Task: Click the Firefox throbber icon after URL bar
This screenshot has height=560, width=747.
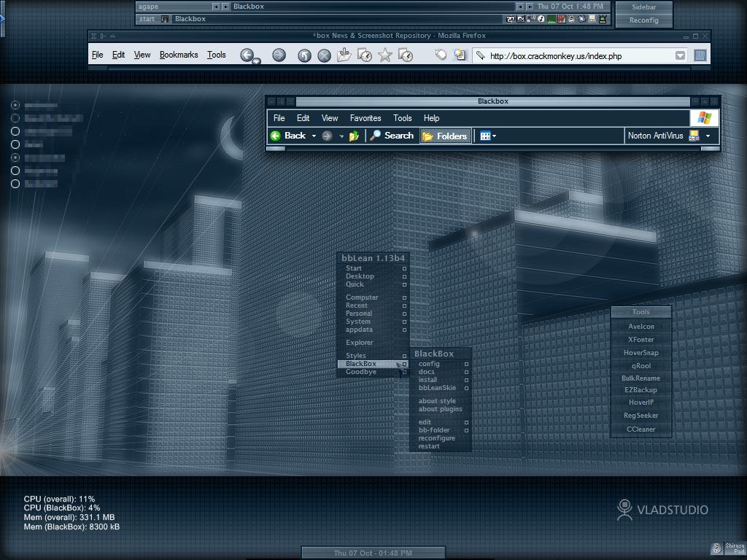Action: [700, 55]
